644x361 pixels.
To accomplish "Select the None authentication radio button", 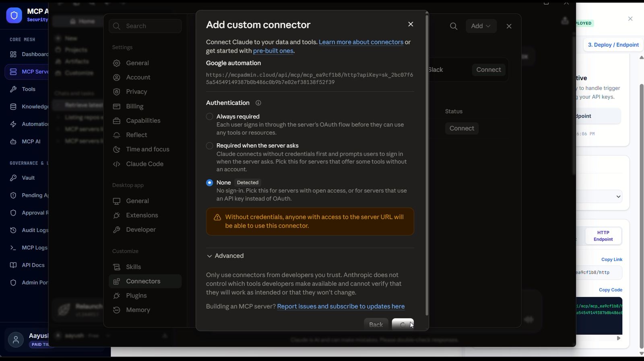I will (209, 183).
